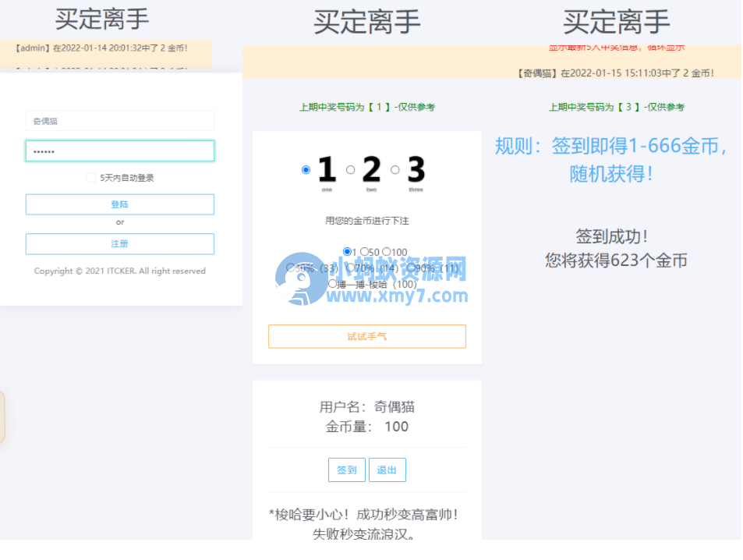The height and width of the screenshot is (560, 743).
Task: Click the 试试手气 button
Action: (366, 335)
